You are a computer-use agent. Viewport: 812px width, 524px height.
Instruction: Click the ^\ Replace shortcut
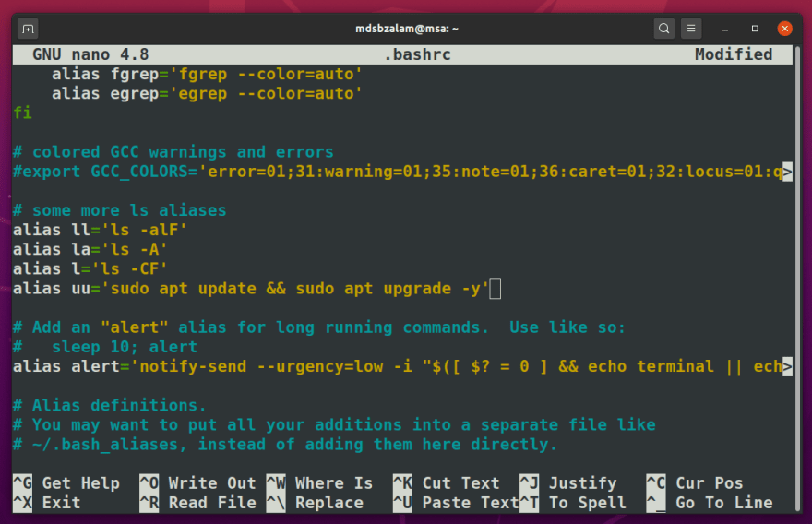coord(315,503)
